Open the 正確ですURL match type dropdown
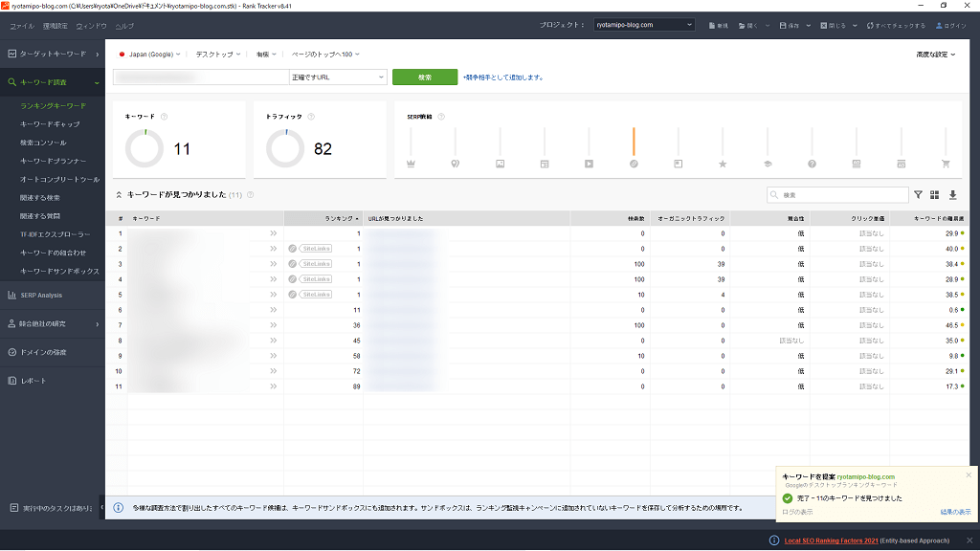 click(338, 77)
